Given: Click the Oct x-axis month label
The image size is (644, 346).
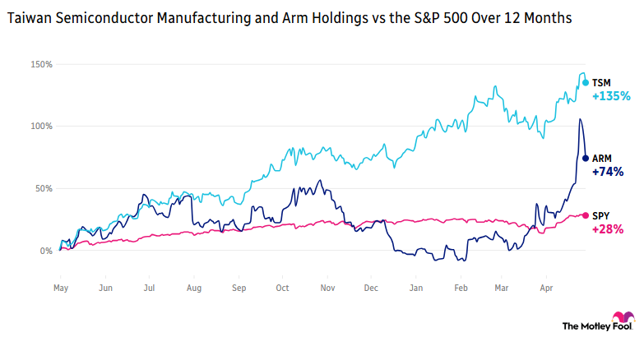Looking at the screenshot, I should pos(283,288).
